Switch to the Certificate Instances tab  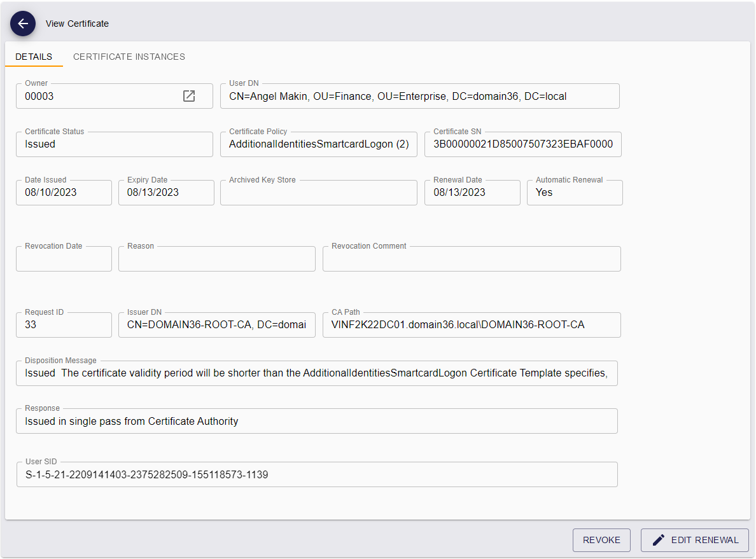[x=129, y=57]
